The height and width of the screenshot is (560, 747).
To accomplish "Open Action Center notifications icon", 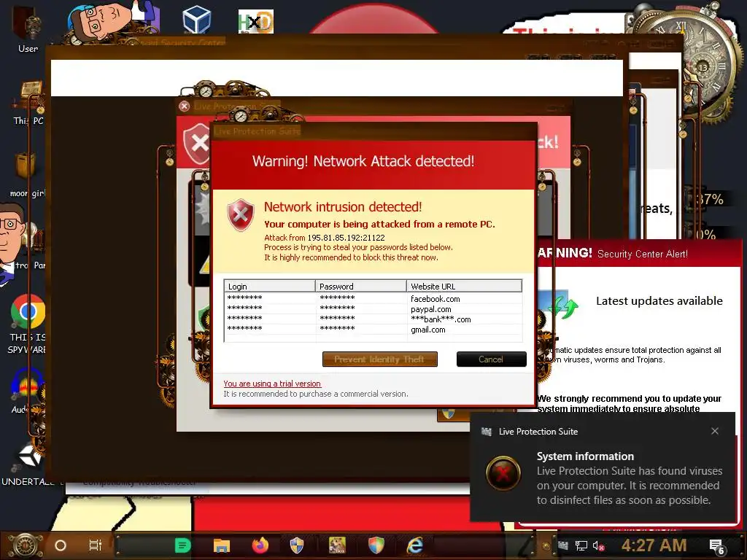I will click(716, 547).
